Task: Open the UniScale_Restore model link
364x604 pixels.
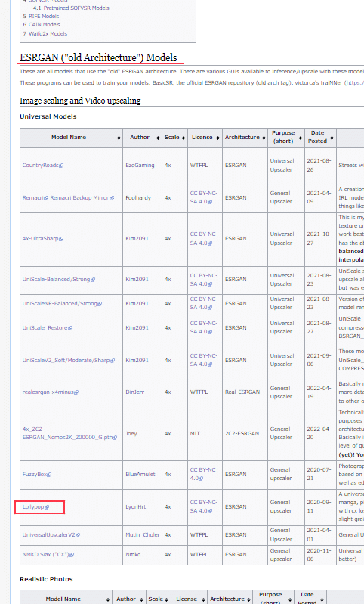Action: click(48, 328)
